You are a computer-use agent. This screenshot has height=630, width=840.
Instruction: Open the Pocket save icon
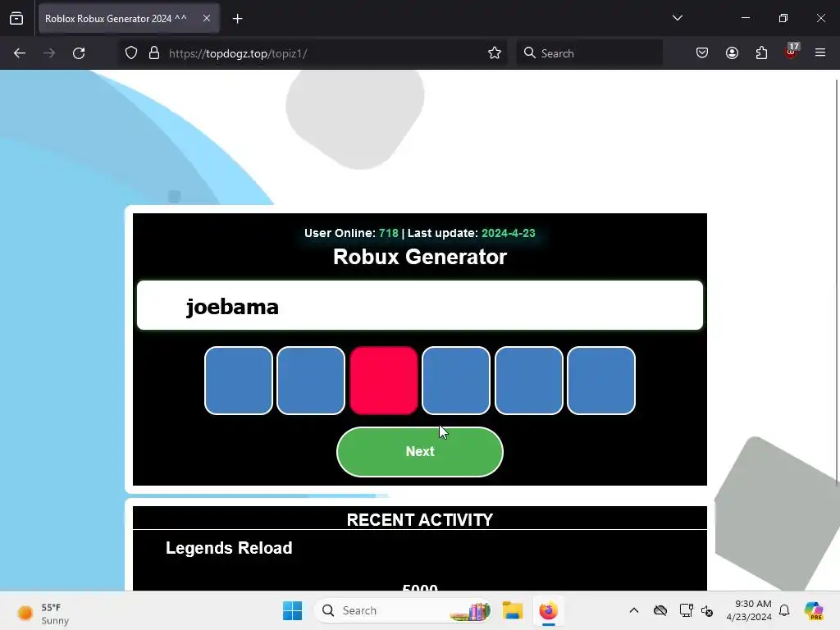pos(702,53)
